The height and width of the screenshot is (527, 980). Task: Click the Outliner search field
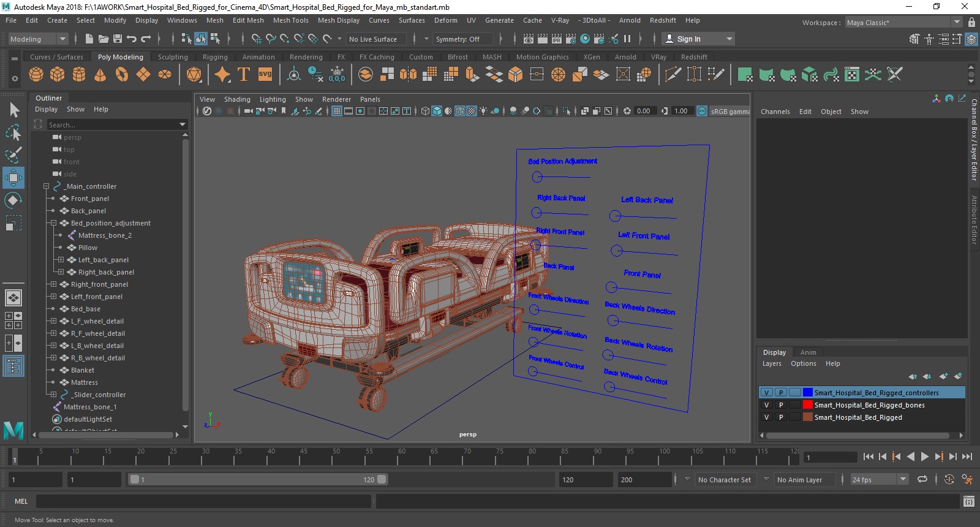coord(117,124)
